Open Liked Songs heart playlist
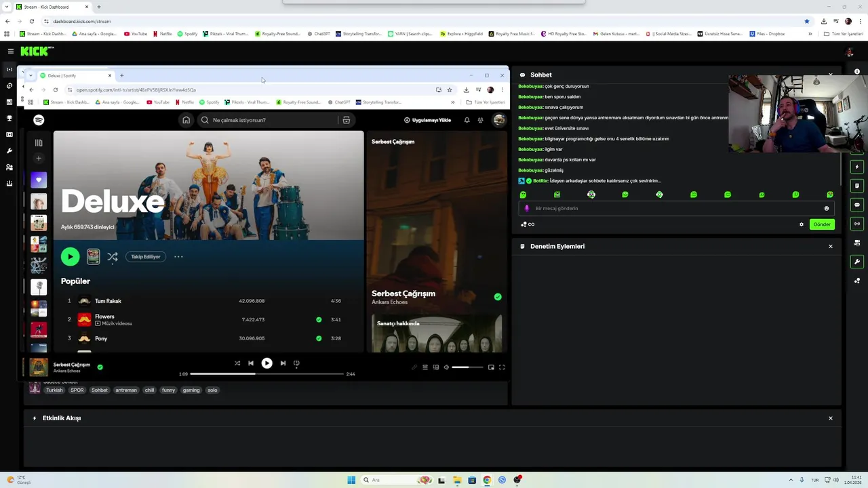 tap(39, 180)
